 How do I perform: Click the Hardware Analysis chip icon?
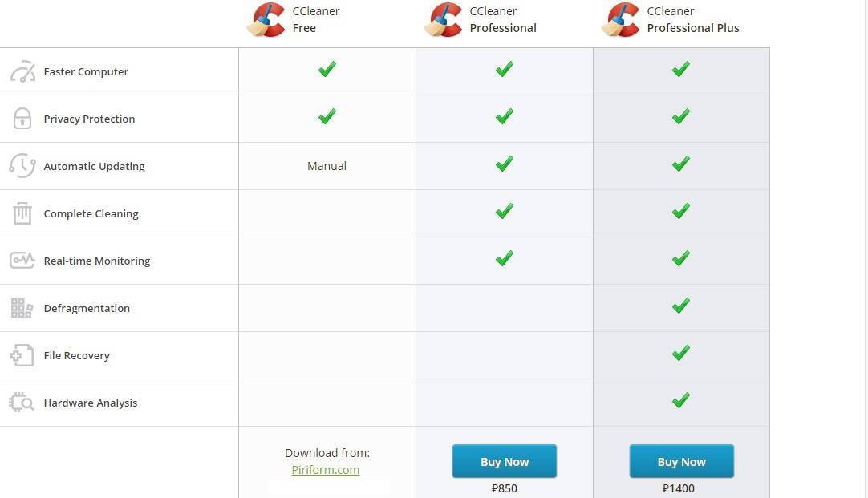point(22,403)
